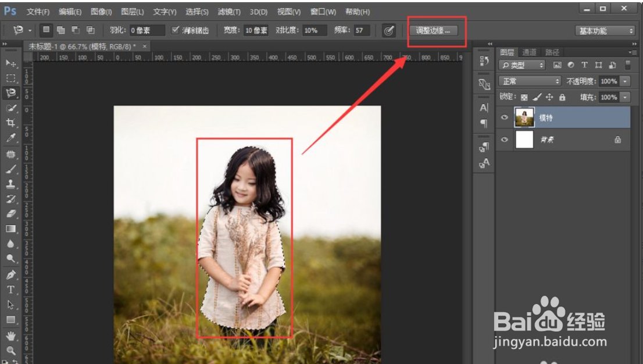Open the 正常 blend mode dropdown
The image size is (643, 364).
click(530, 81)
